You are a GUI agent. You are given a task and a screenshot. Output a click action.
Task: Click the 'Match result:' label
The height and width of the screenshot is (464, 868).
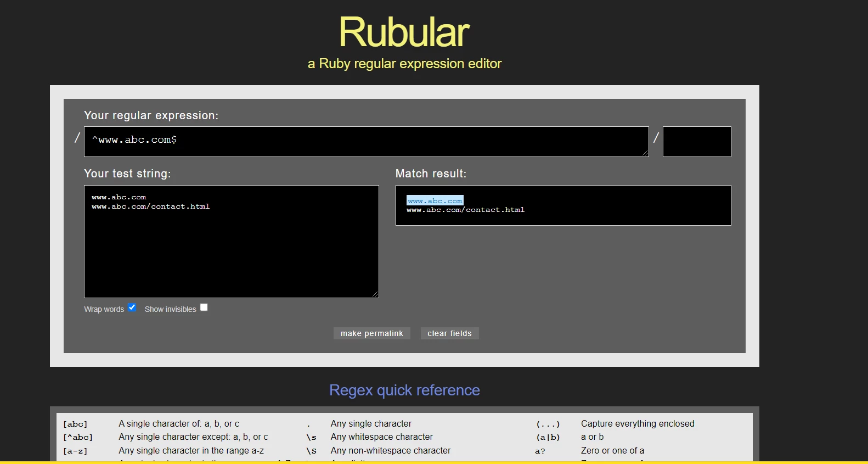pos(431,174)
